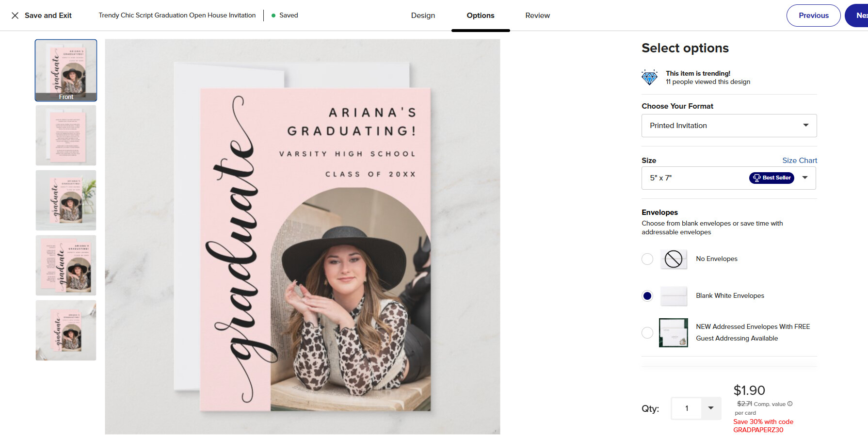868x439 pixels.
Task: Click the Previous button
Action: [x=814, y=16]
